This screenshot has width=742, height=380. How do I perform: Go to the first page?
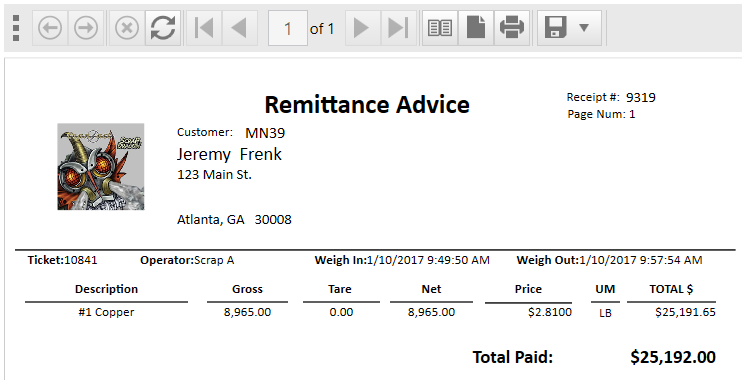[x=204, y=28]
